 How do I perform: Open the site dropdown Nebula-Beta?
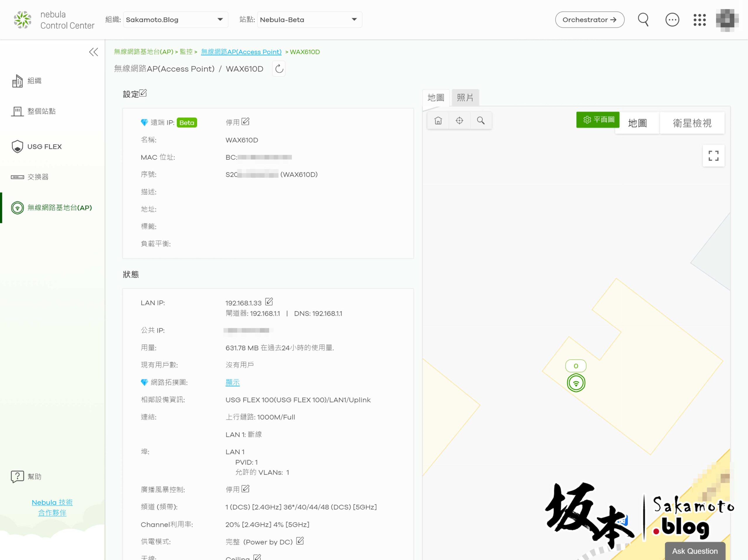[309, 20]
